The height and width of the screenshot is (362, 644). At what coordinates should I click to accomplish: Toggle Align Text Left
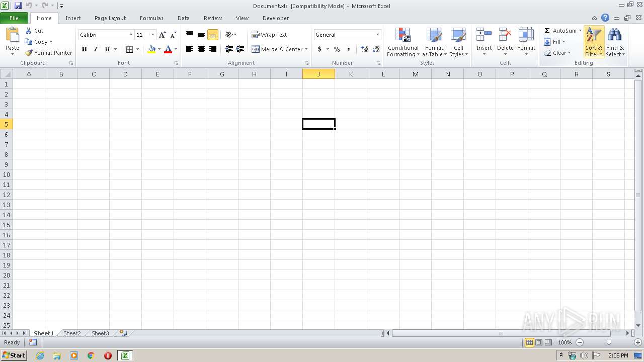pos(190,49)
